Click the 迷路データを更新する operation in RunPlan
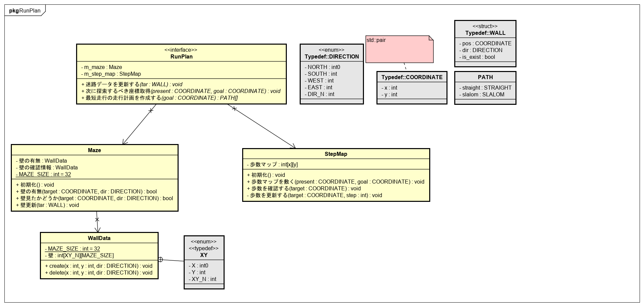The width and height of the screenshot is (644, 307). (132, 84)
